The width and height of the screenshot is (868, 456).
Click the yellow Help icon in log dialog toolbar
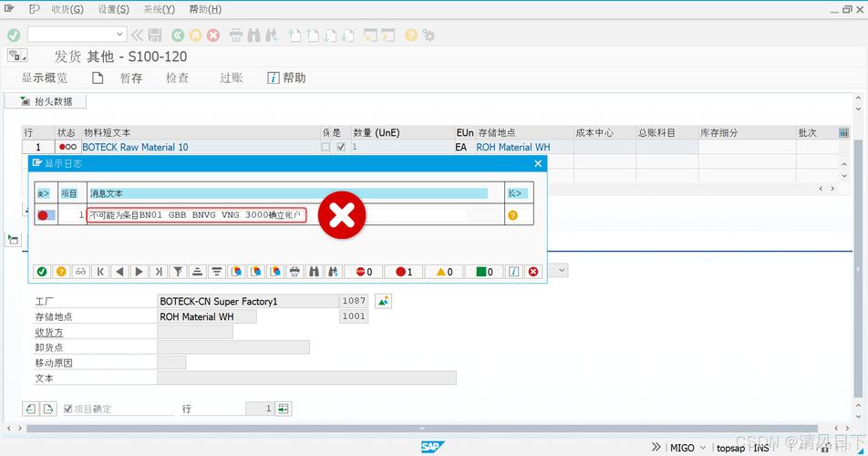pos(61,272)
